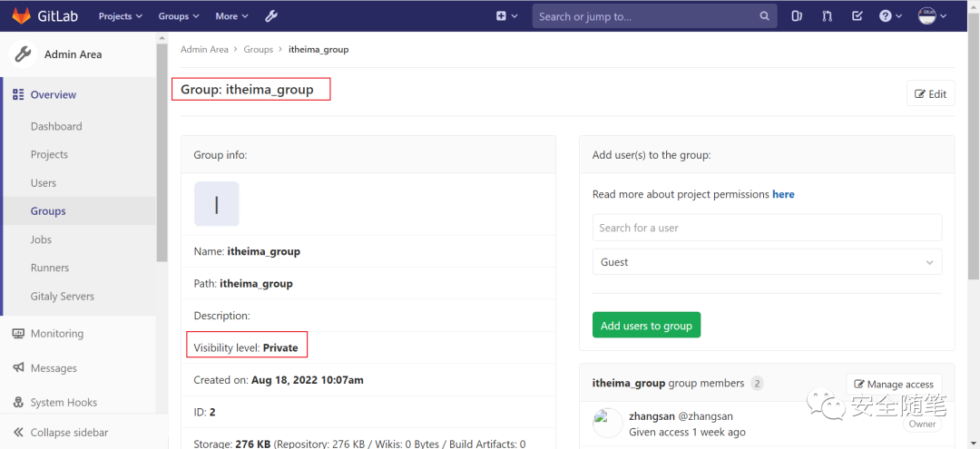Screen dimensions: 980x449
Task: Focus the Search for a user field
Action: pyautogui.click(x=767, y=228)
